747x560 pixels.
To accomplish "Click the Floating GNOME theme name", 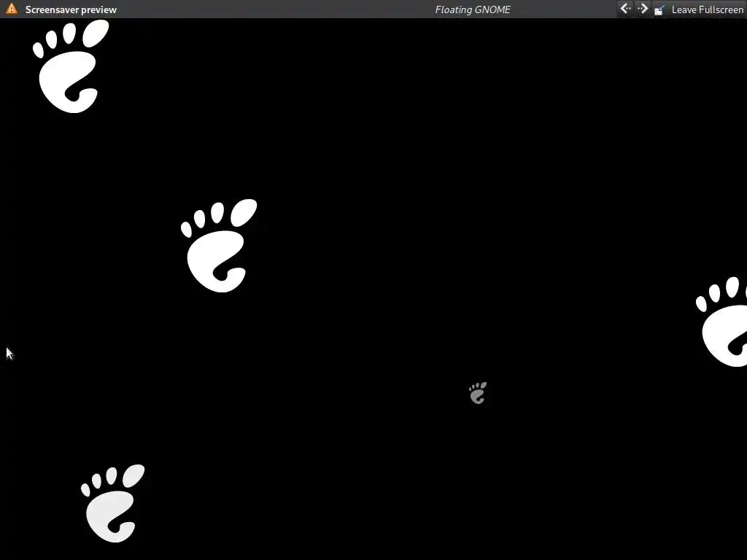I will click(473, 9).
